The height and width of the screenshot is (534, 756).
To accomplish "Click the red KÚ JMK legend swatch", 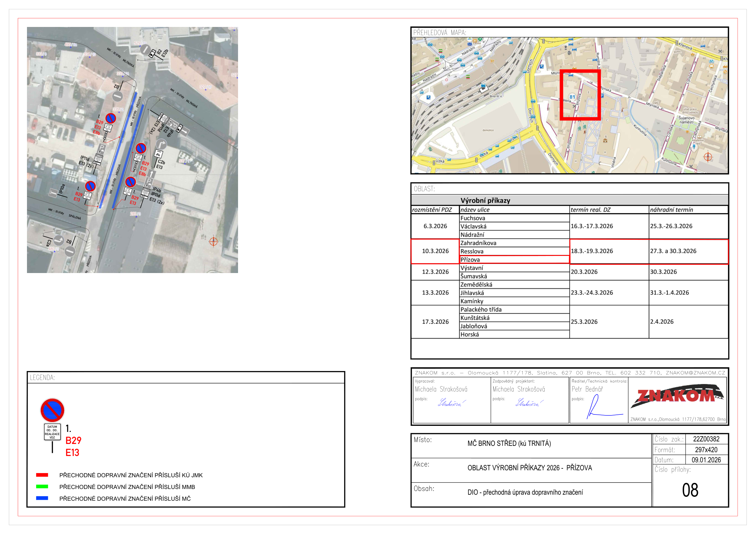I will (x=42, y=475).
